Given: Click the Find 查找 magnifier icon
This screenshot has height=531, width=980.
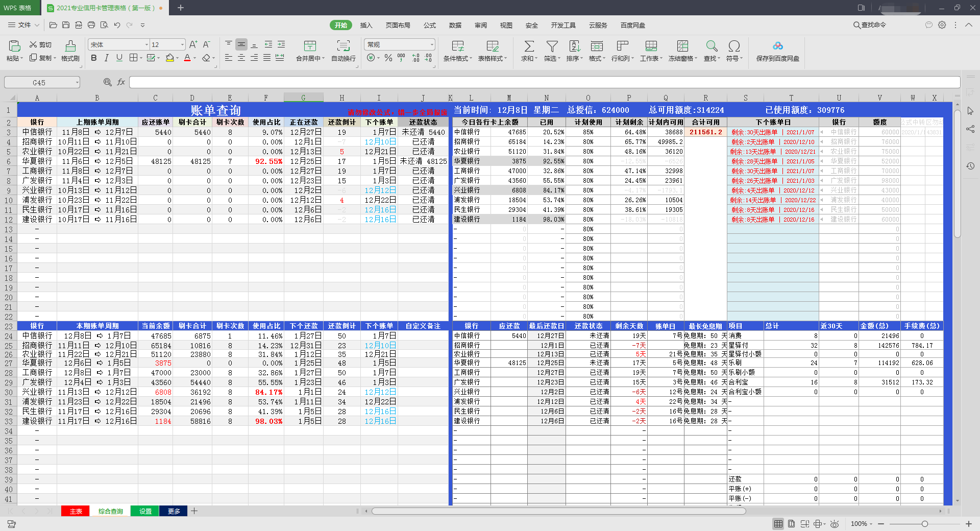Looking at the screenshot, I should click(712, 46).
